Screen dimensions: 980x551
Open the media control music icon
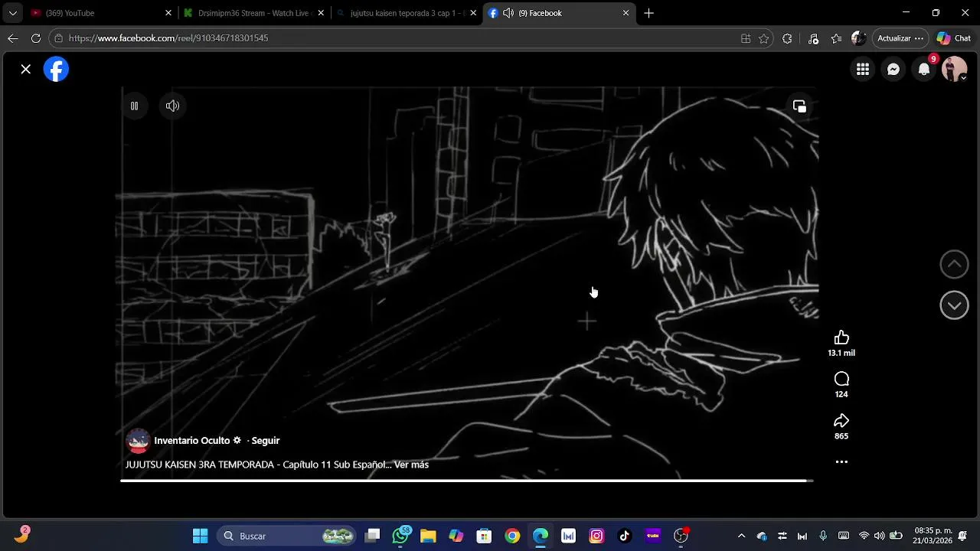813,38
